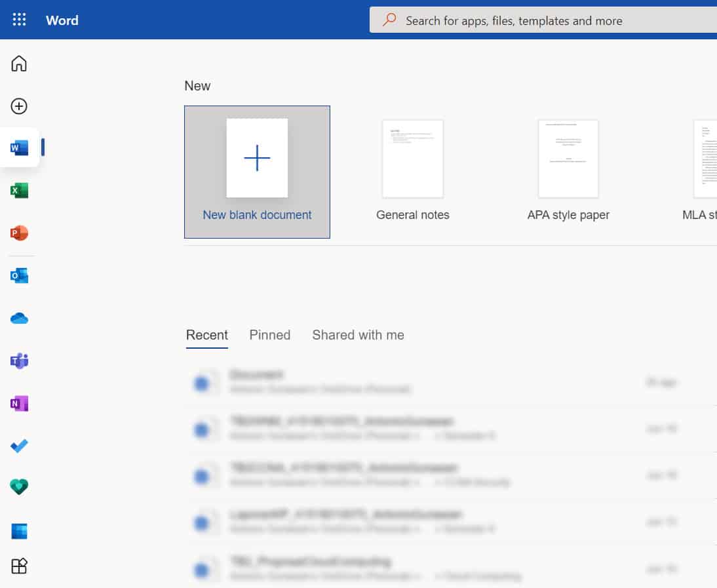The height and width of the screenshot is (588, 717).
Task: Open Outlook from the sidebar
Action: 19,276
